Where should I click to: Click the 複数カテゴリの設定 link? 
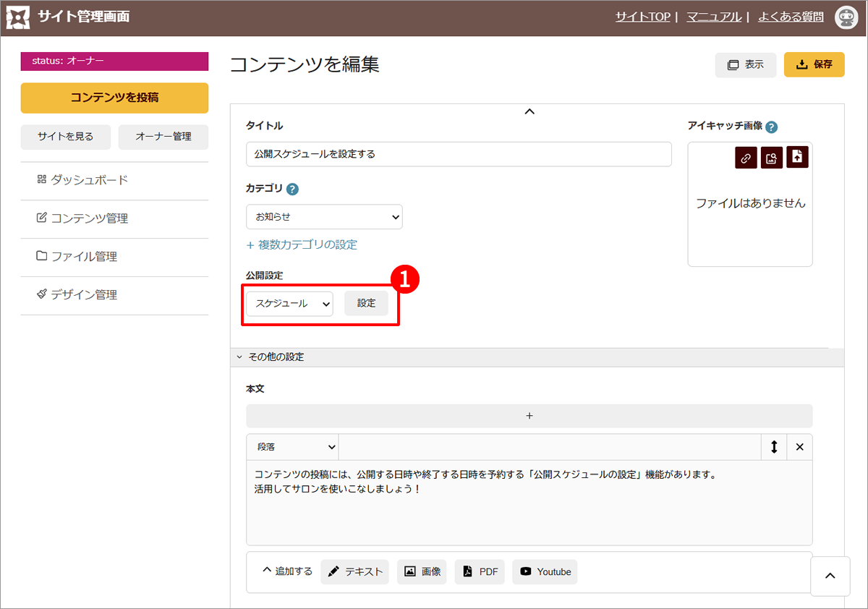point(302,244)
